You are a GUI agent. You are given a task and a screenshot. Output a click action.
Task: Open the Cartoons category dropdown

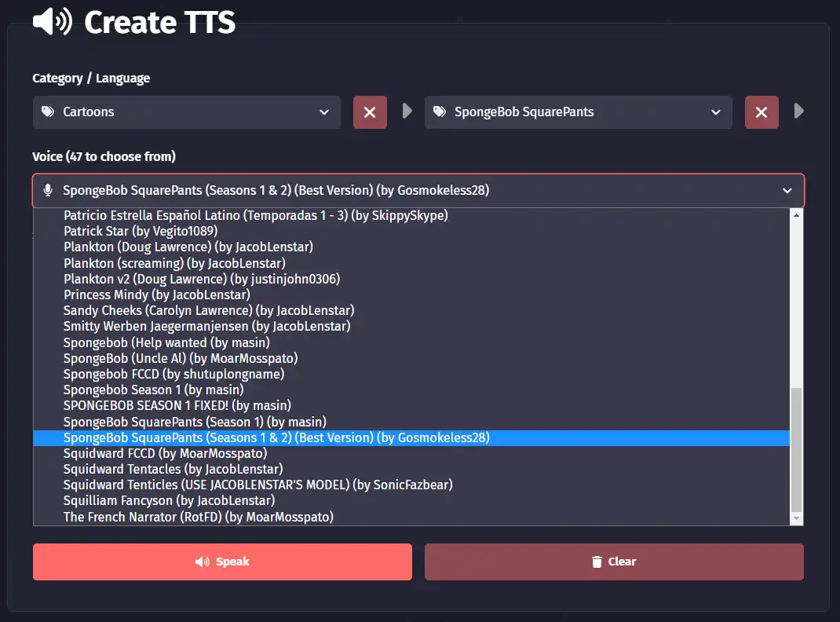coord(186,112)
